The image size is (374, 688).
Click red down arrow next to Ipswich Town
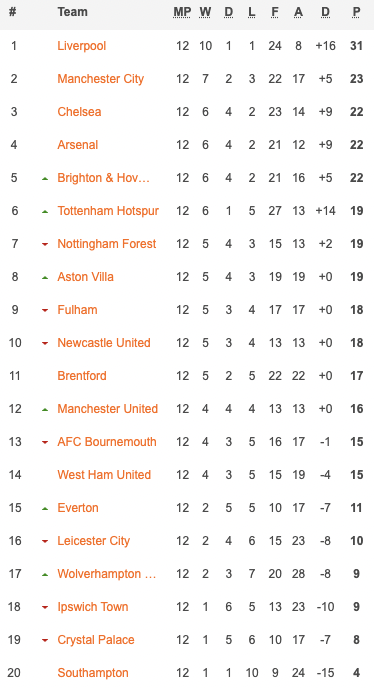45,608
